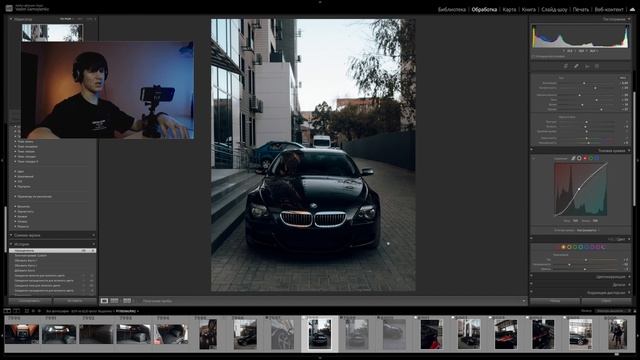Clear History with the X icon
This screenshot has height=360, width=640.
tap(93, 244)
